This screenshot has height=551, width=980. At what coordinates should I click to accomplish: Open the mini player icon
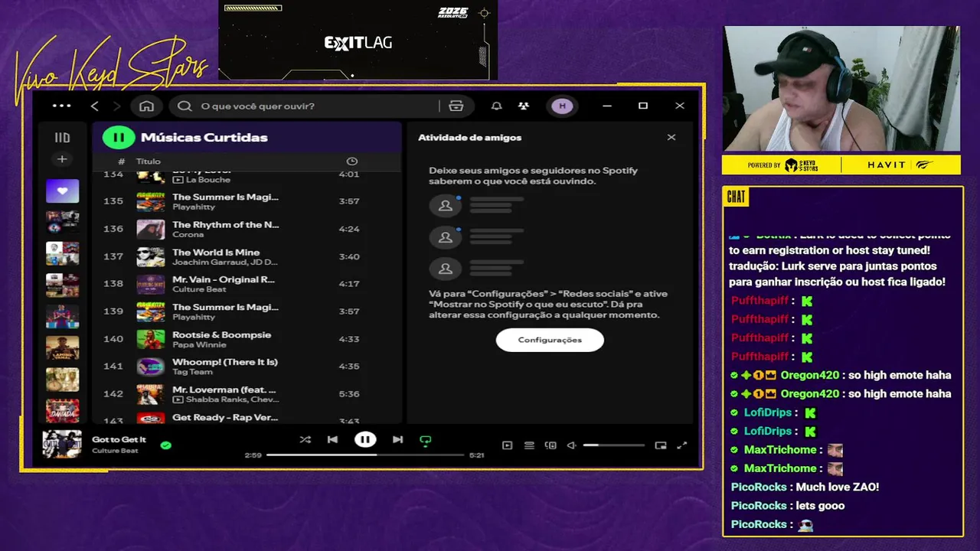click(x=661, y=445)
